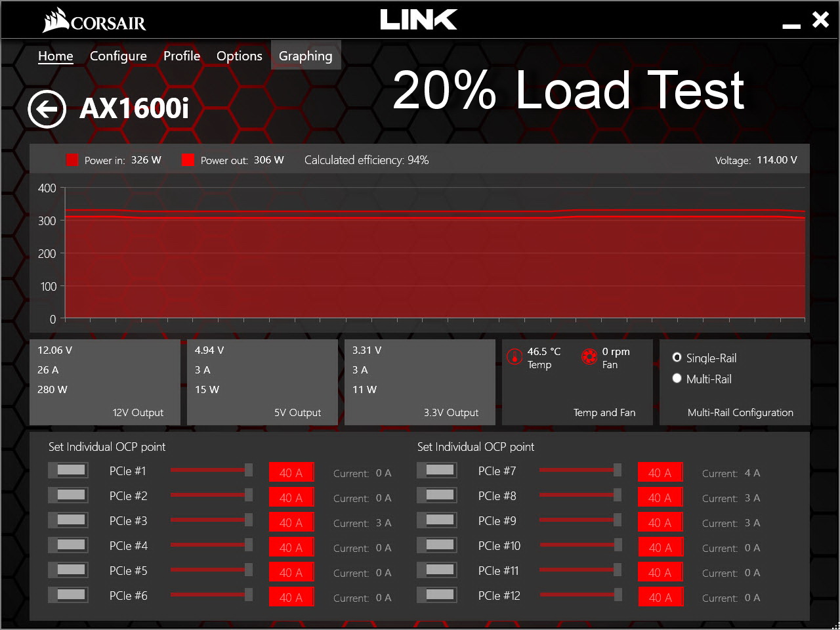
Task: Click the 5V Output panel
Action: pos(262,382)
